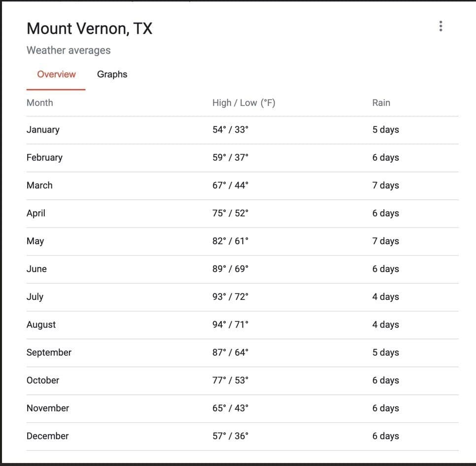
Task: Click September's temperature 87° / 64°
Action: [230, 353]
